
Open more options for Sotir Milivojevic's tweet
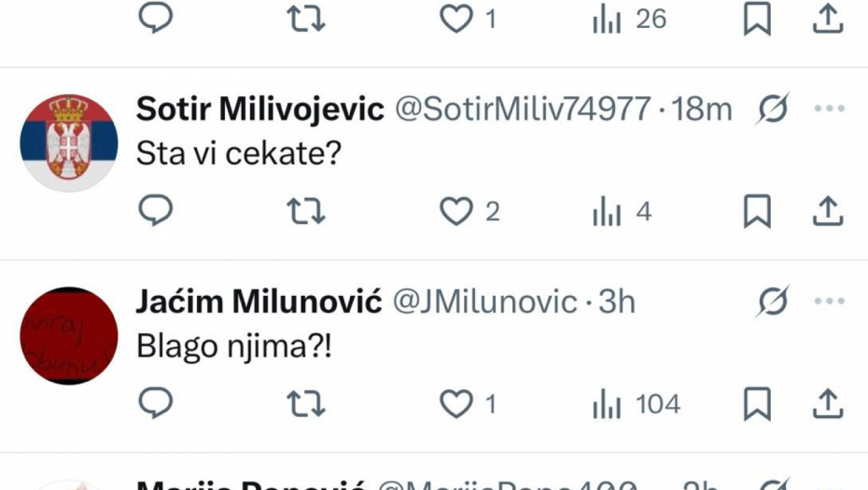point(829,110)
